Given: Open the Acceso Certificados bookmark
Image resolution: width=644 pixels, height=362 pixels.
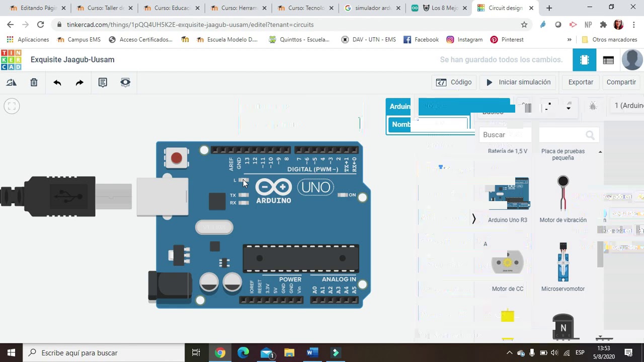Looking at the screenshot, I should click(141, 40).
